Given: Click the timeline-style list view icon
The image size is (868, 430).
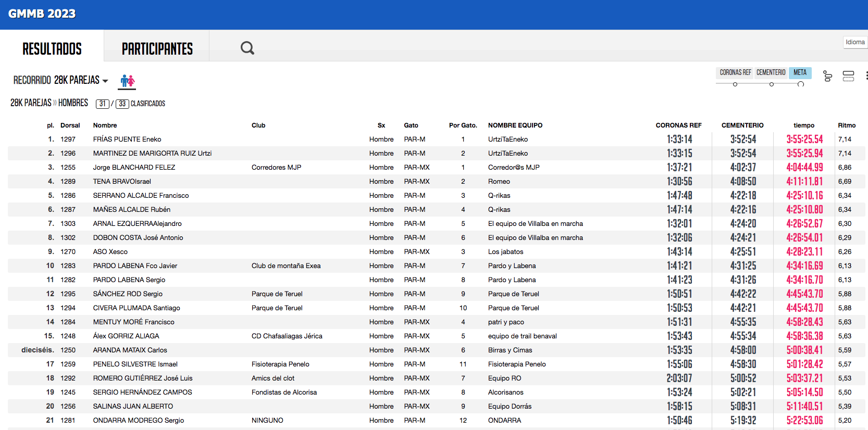Looking at the screenshot, I should click(x=827, y=76).
